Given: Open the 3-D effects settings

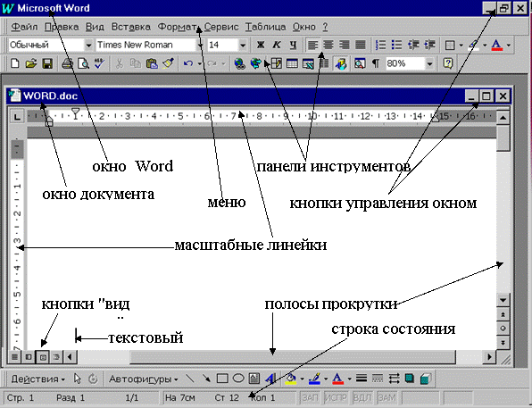Looking at the screenshot, I should pos(426,379).
